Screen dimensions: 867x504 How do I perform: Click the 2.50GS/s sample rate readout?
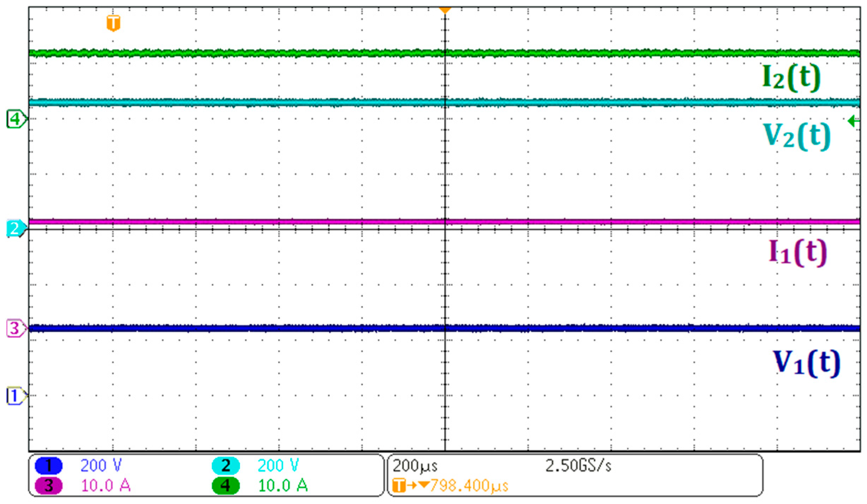tap(578, 466)
